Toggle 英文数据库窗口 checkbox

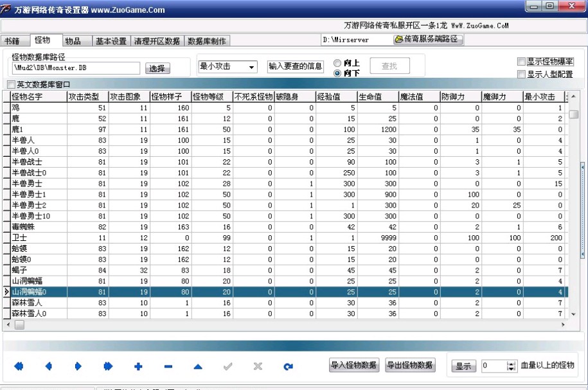[x=11, y=85]
